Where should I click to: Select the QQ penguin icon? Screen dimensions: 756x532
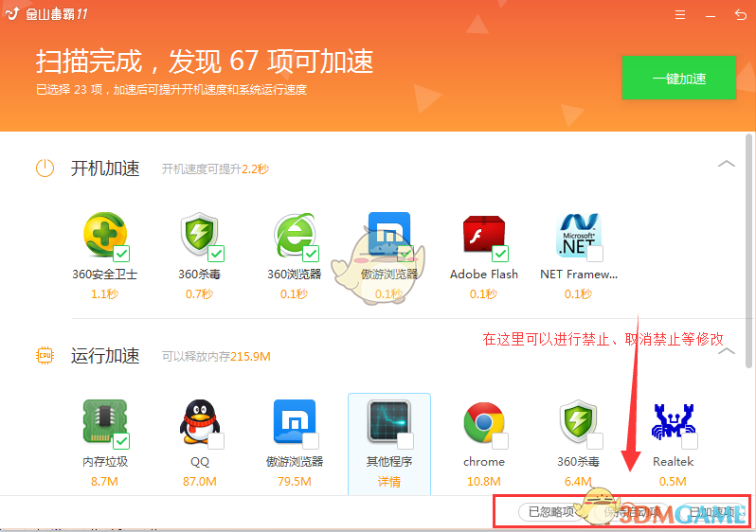tap(199, 423)
